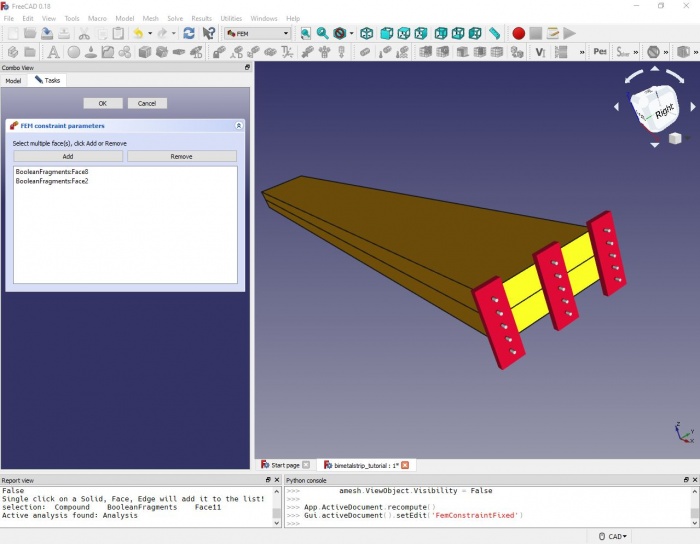The image size is (700, 544).
Task: Click the Python console scrollbar up arrow
Action: point(695,491)
